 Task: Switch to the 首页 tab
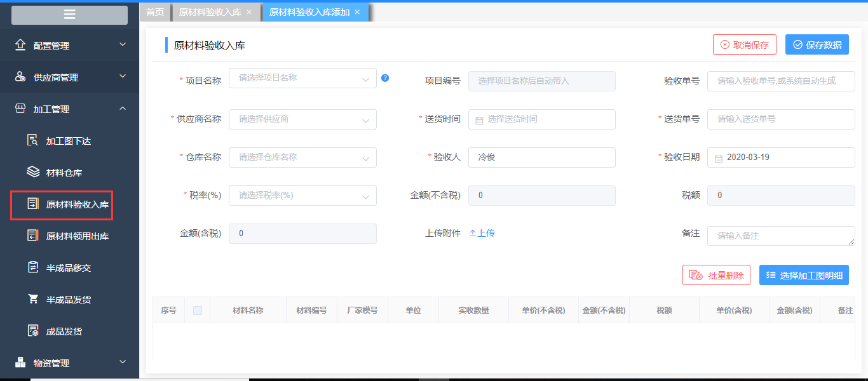click(155, 12)
